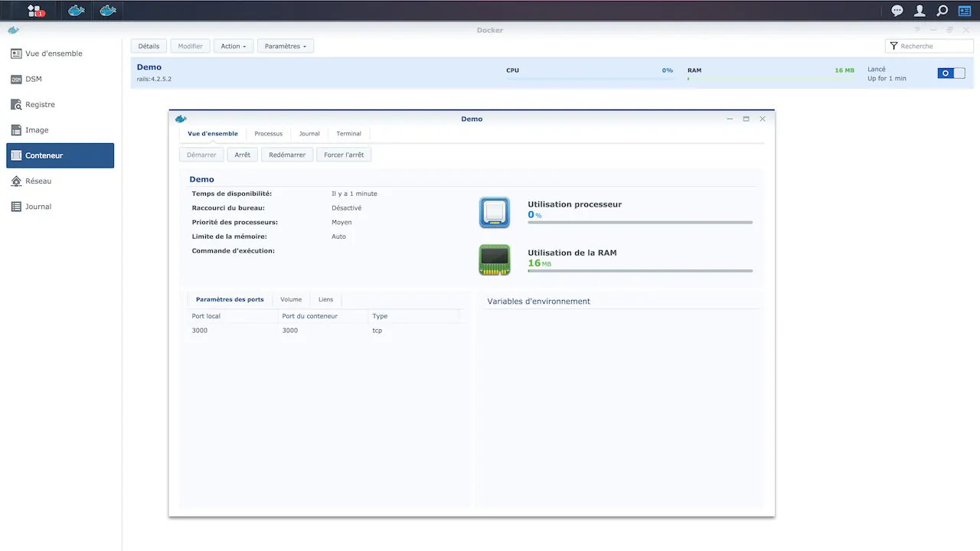
Task: Open the user account options icon
Action: pos(920,11)
